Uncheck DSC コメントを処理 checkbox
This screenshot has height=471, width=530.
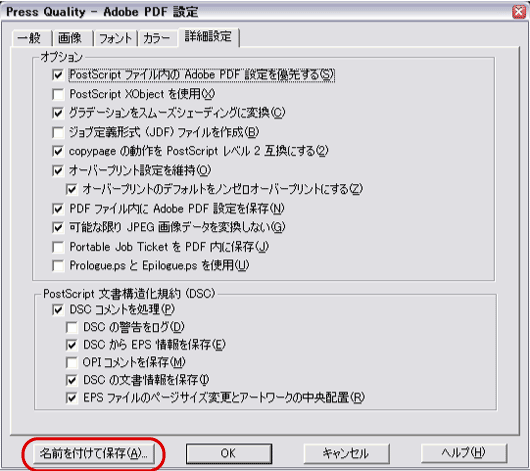pyautogui.click(x=58, y=309)
